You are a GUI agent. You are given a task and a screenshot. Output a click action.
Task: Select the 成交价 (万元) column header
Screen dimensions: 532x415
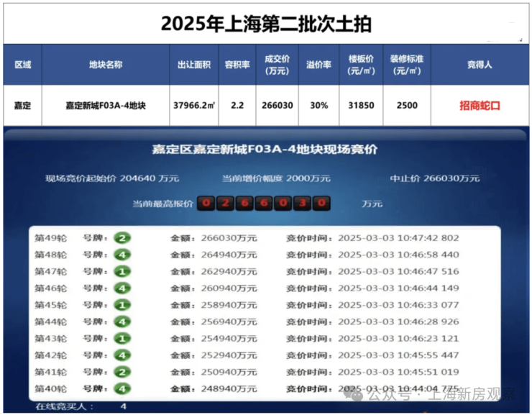pos(278,65)
